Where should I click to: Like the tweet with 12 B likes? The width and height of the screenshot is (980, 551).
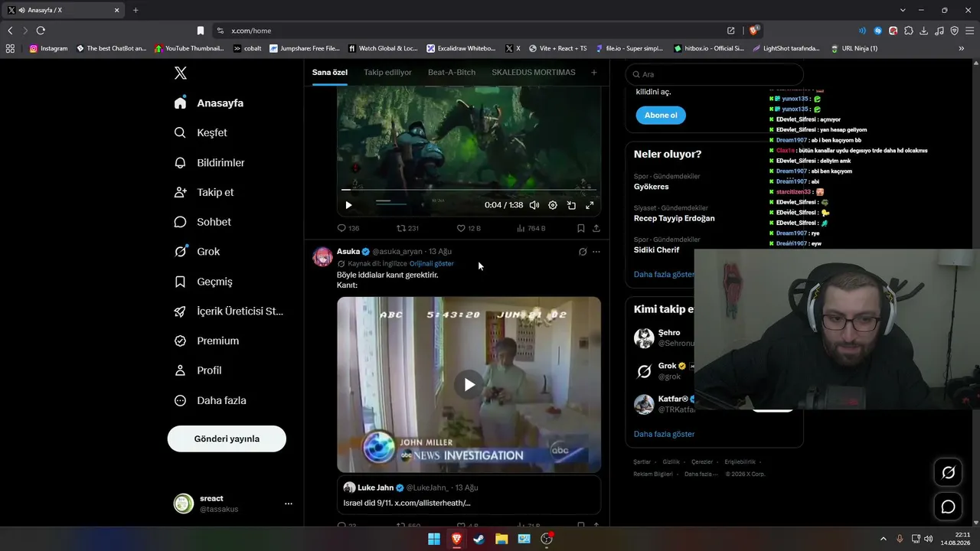pos(469,228)
